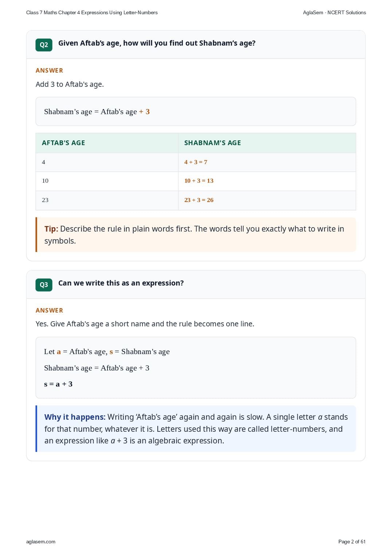Click the blue 'Why it happens' label
This screenshot has height=555, width=392.
(75, 417)
